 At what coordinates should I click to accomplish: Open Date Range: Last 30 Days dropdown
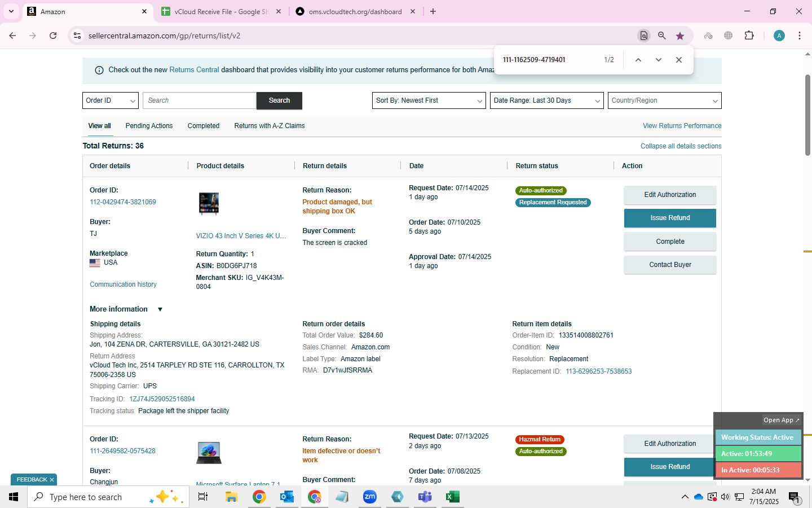pos(547,100)
